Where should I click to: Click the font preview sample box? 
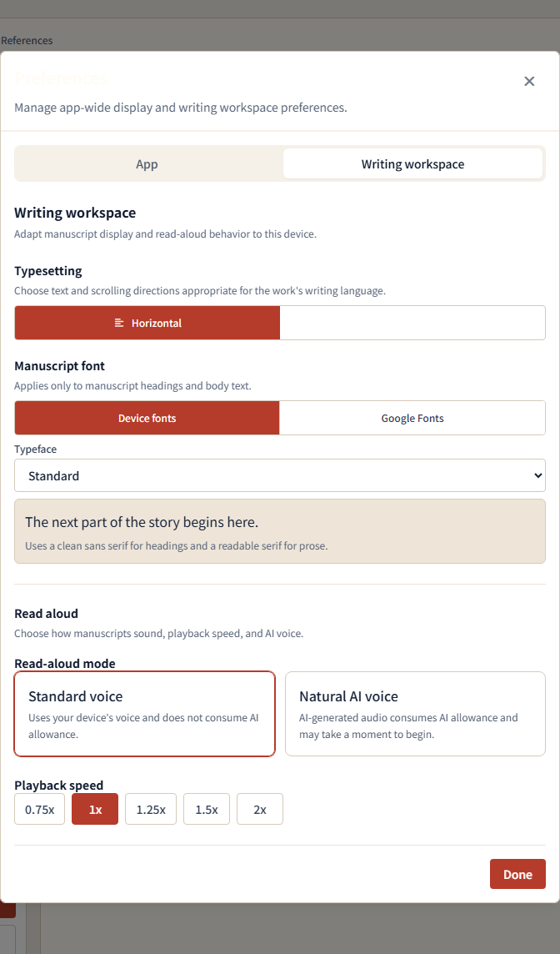pos(280,531)
